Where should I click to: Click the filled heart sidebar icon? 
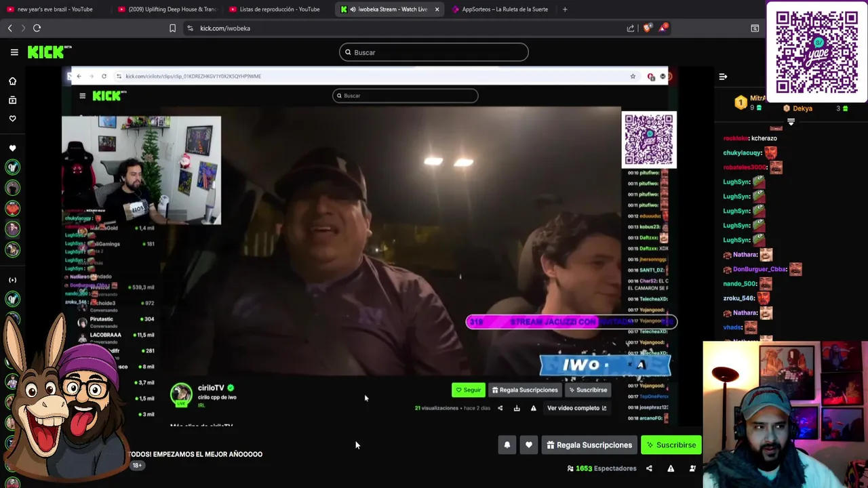point(12,148)
